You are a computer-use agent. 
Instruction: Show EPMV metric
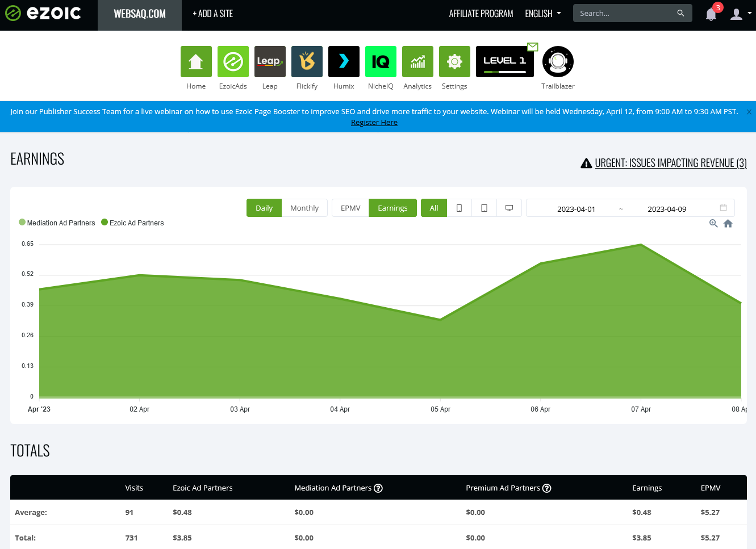tap(350, 208)
